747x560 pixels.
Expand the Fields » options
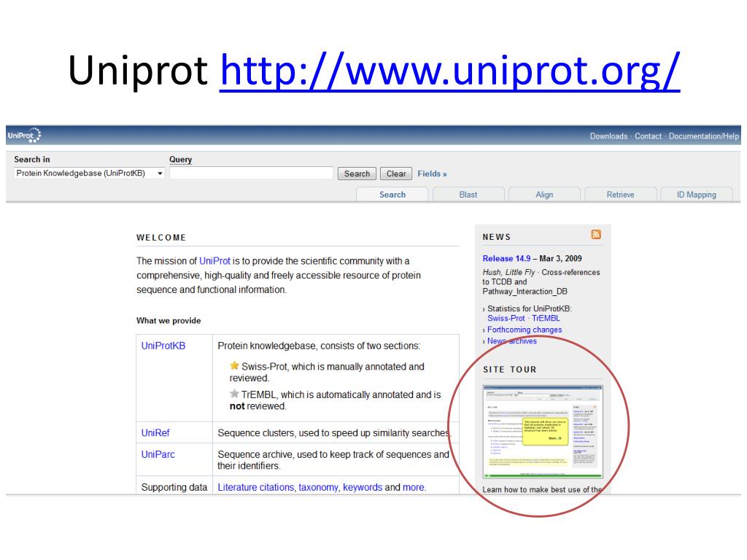[x=432, y=174]
